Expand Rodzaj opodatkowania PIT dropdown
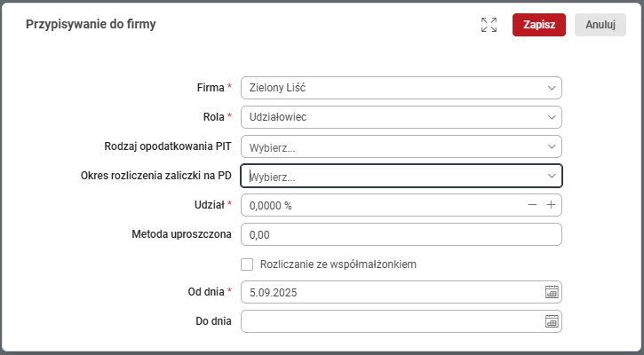This screenshot has height=355, width=644. point(551,146)
